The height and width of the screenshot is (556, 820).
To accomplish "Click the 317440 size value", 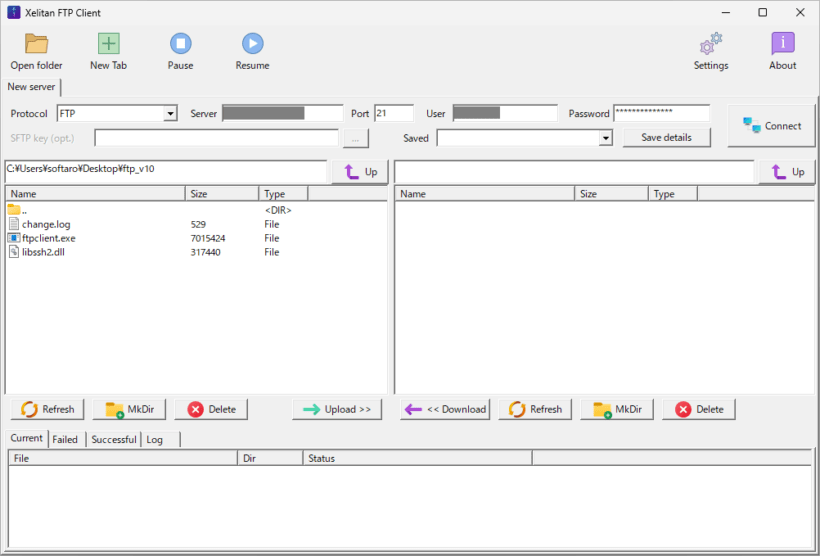I will [x=206, y=253].
